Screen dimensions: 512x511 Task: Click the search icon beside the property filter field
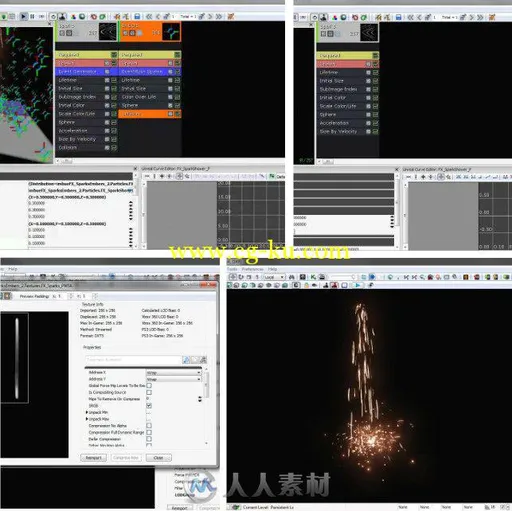pos(186,360)
